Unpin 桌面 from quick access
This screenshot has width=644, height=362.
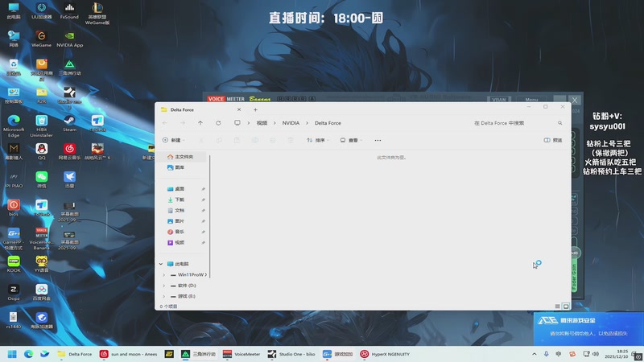[x=204, y=189]
